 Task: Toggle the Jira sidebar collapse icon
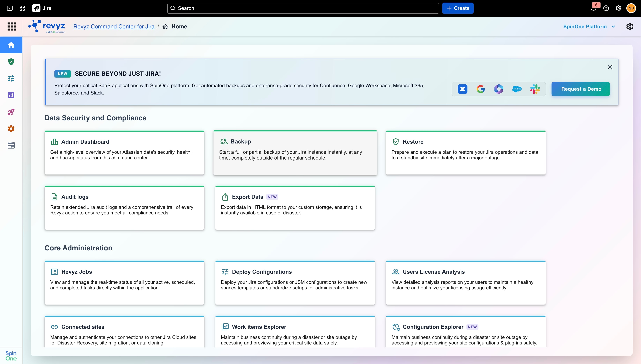[10, 8]
